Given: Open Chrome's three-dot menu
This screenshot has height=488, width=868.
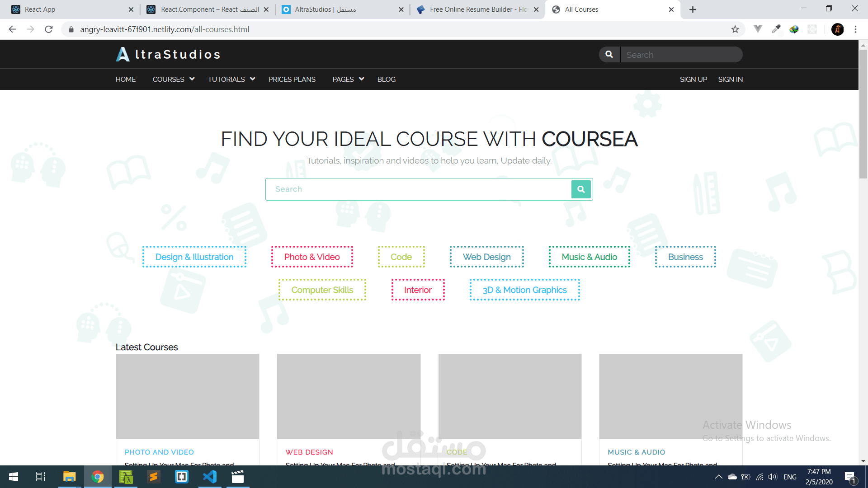Looking at the screenshot, I should click(855, 29).
